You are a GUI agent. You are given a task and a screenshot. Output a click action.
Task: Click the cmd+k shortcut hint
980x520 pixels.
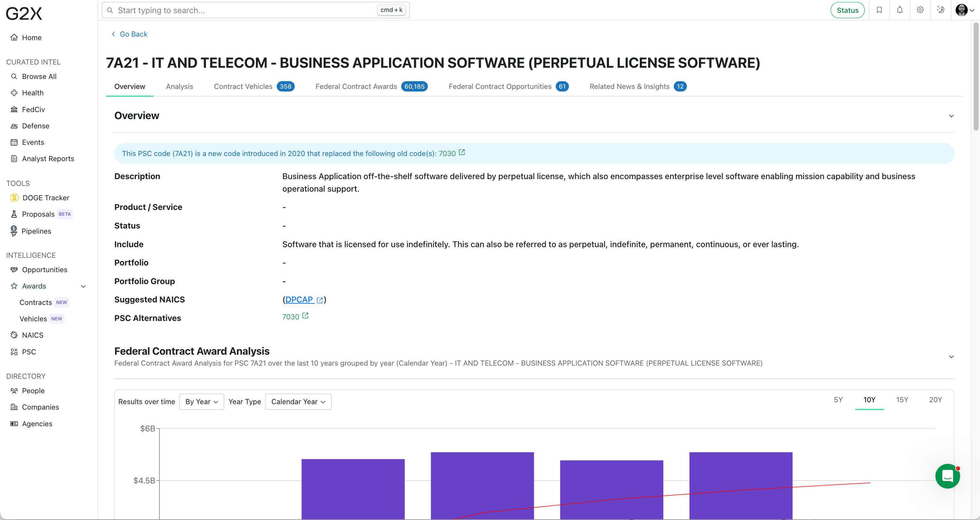pyautogui.click(x=391, y=10)
